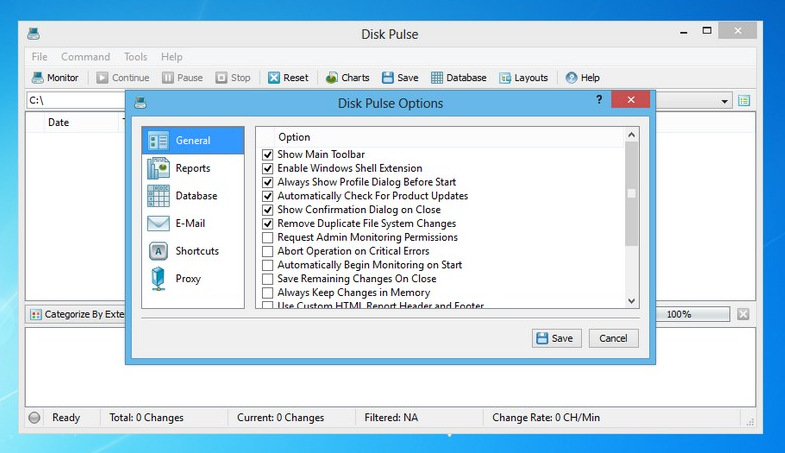Image resolution: width=785 pixels, height=453 pixels.
Task: Click the list view icon beside path dropdown
Action: [x=744, y=101]
